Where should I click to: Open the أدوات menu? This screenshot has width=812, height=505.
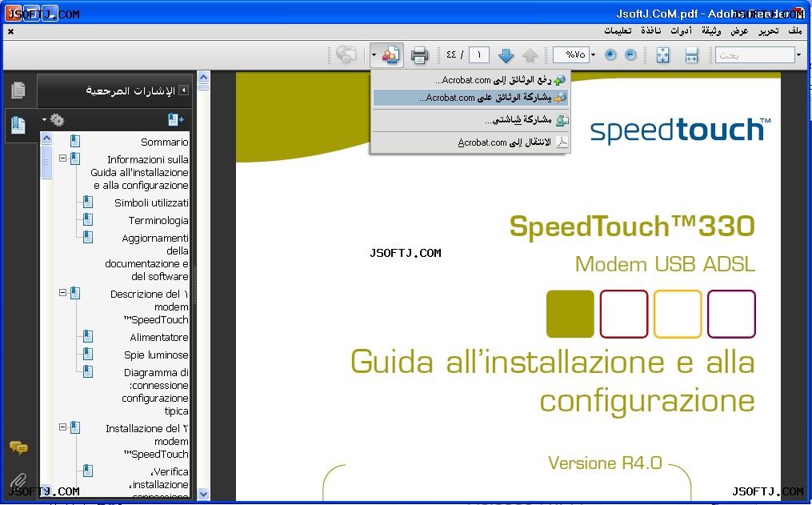tap(681, 31)
